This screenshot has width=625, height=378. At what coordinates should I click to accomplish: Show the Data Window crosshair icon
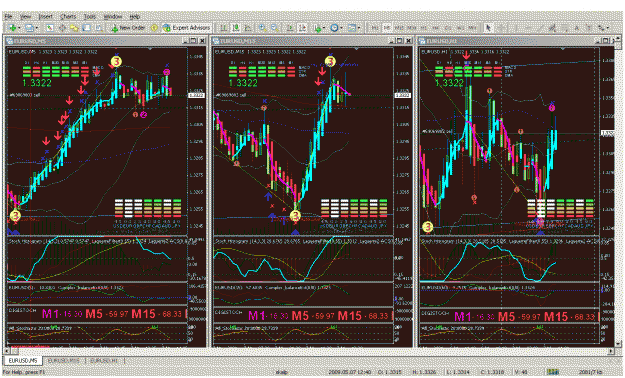62,28
